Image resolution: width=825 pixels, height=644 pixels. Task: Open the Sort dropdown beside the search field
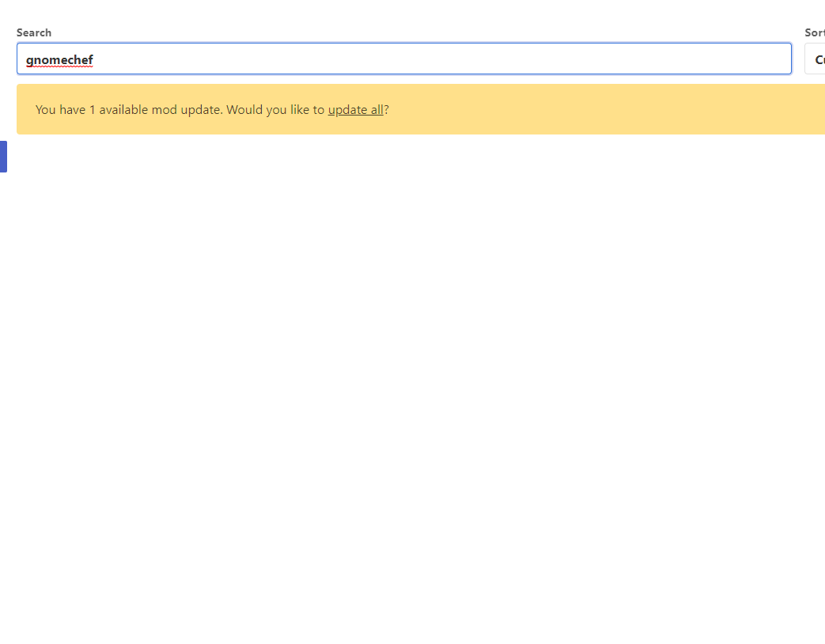click(815, 59)
